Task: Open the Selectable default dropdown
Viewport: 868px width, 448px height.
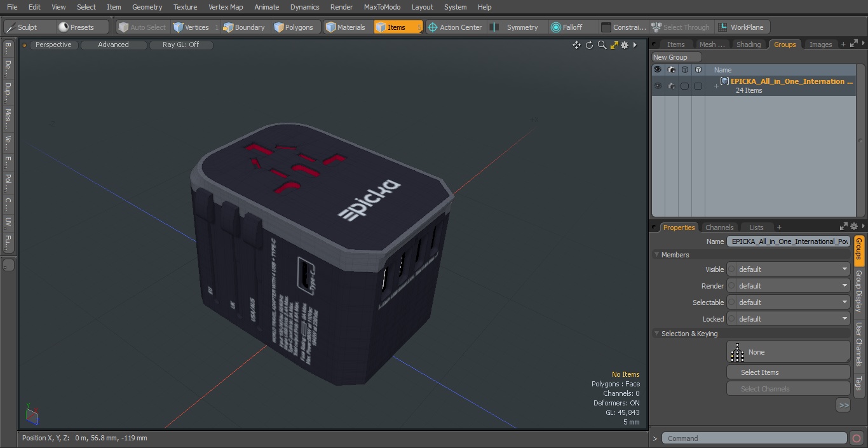Action: (793, 302)
